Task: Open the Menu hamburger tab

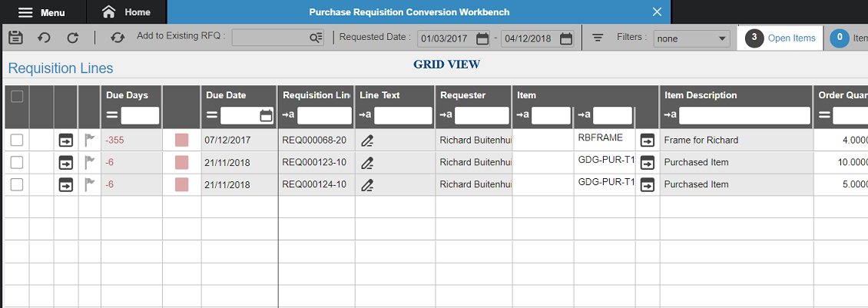Action: click(x=42, y=12)
